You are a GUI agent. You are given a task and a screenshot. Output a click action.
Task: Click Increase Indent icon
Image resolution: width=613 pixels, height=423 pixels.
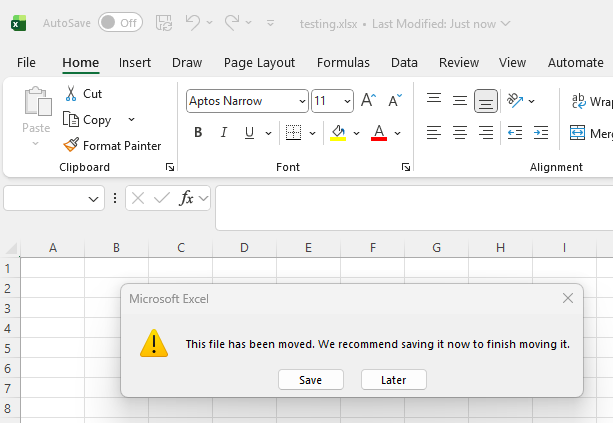[x=541, y=133]
